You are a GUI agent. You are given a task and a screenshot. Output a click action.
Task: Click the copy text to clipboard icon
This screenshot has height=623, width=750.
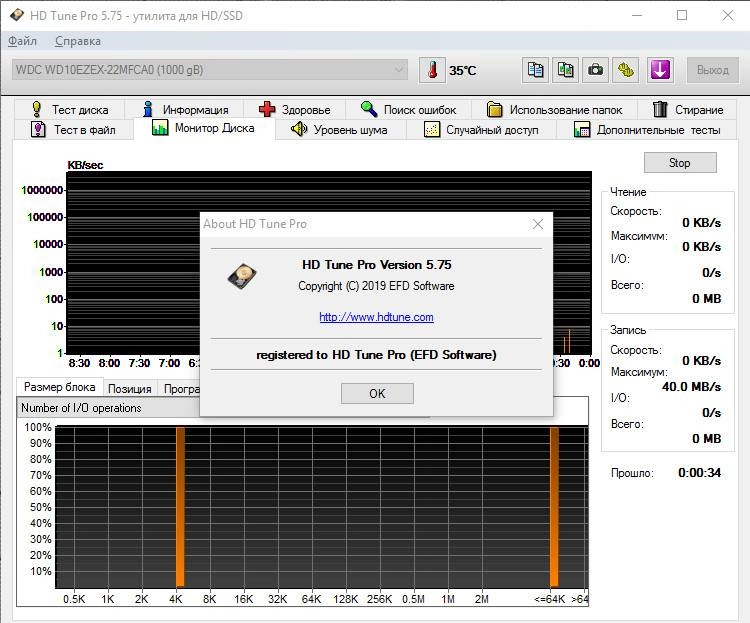pos(535,70)
